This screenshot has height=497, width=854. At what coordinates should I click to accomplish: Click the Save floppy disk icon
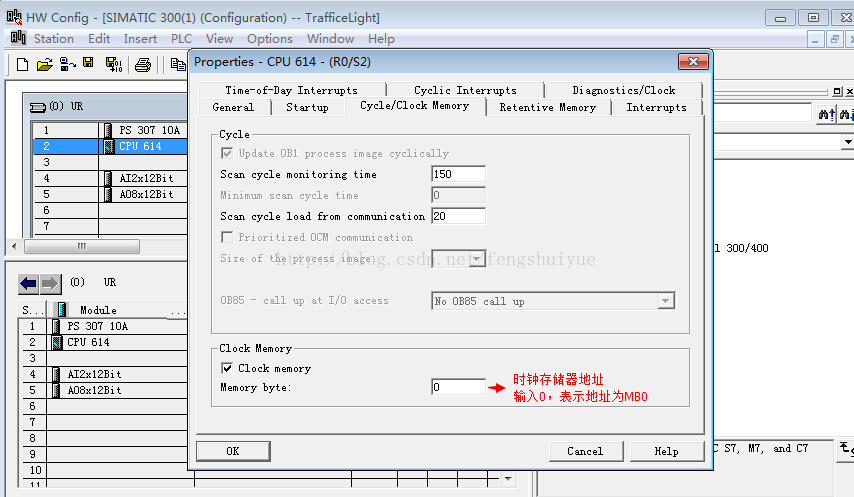[x=88, y=63]
